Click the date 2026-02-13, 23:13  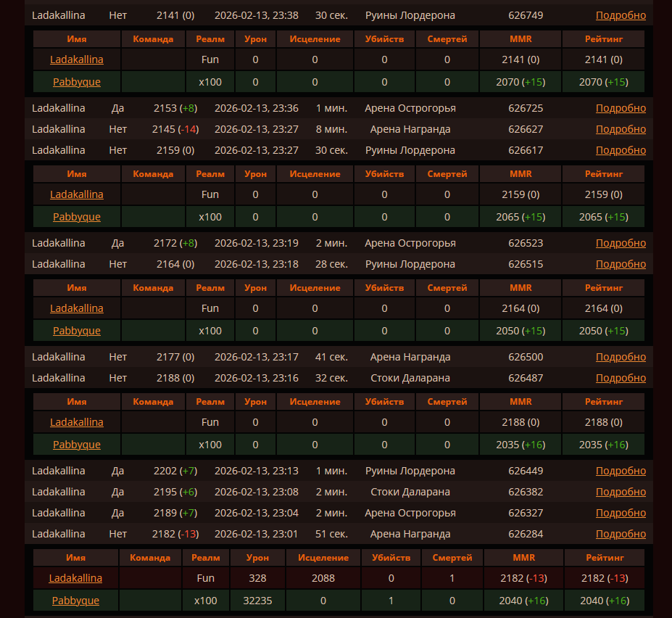pos(257,471)
